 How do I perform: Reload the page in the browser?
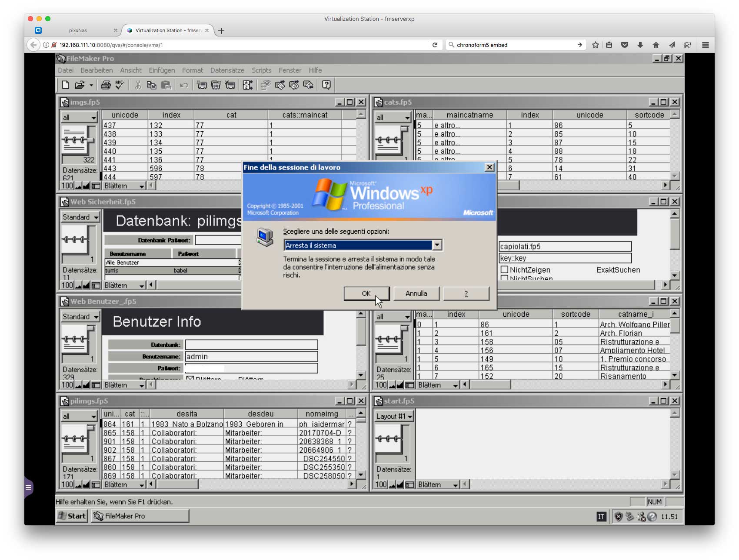[x=435, y=45]
